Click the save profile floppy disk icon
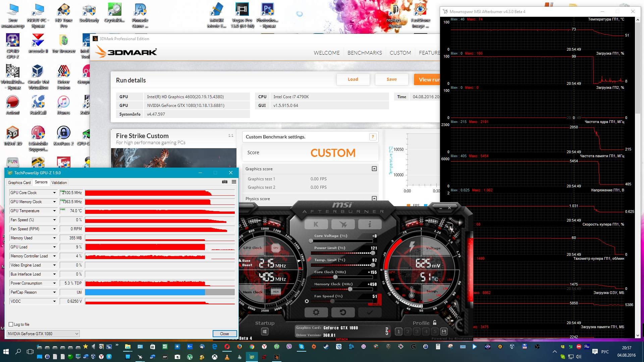Image resolution: width=644 pixels, height=362 pixels. [x=444, y=331]
